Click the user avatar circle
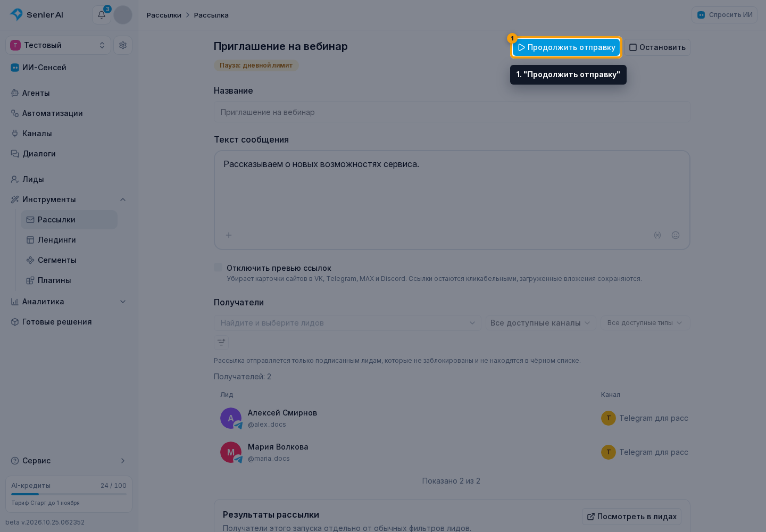The height and width of the screenshot is (532, 766). [x=123, y=15]
